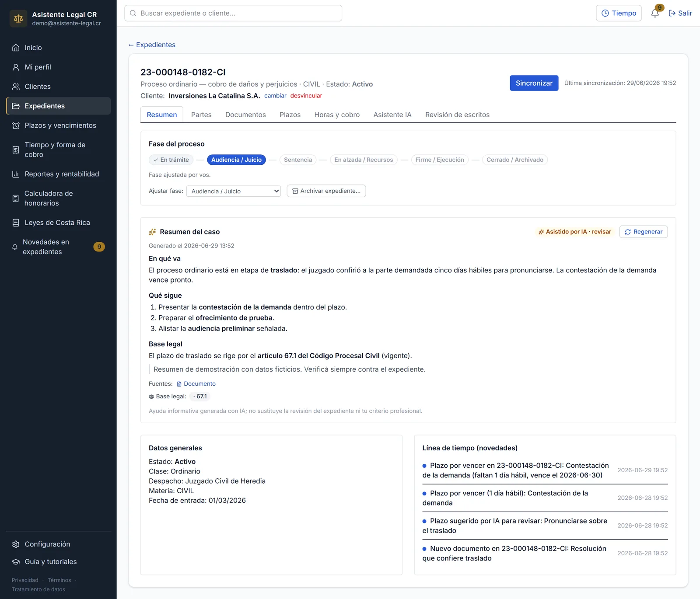Click the notification count badge showing 9 in sidebar

click(99, 247)
